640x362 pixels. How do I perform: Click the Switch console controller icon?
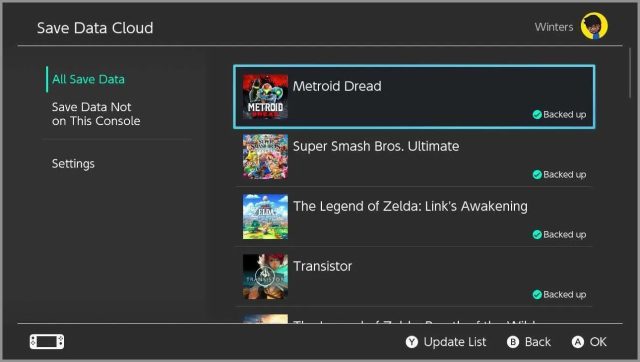tap(47, 342)
